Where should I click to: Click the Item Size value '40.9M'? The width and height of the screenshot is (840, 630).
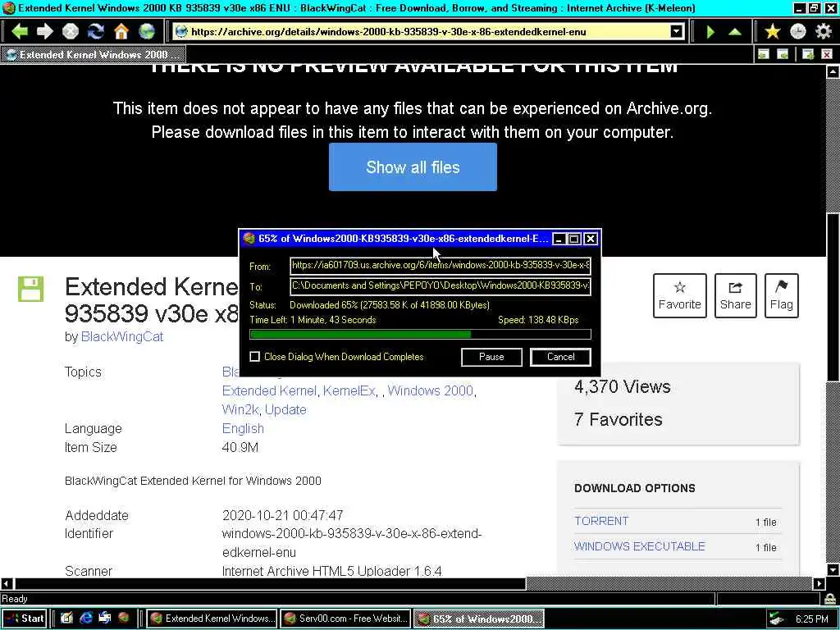coord(240,447)
